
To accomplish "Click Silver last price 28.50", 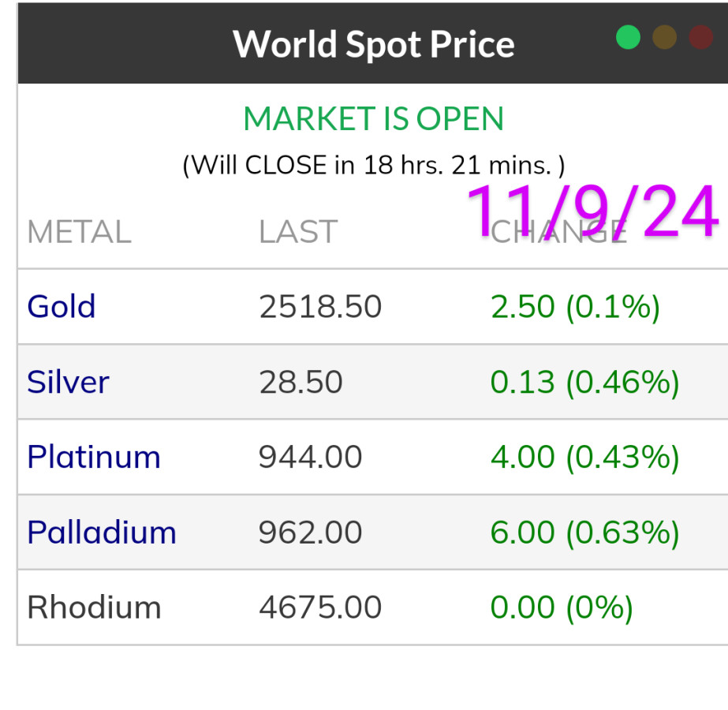I will tap(301, 382).
